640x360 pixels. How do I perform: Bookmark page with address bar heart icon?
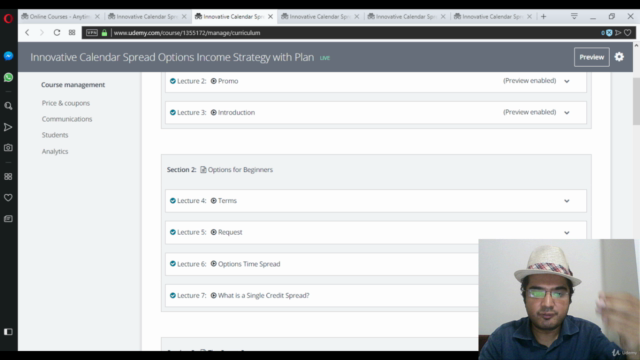click(x=628, y=33)
